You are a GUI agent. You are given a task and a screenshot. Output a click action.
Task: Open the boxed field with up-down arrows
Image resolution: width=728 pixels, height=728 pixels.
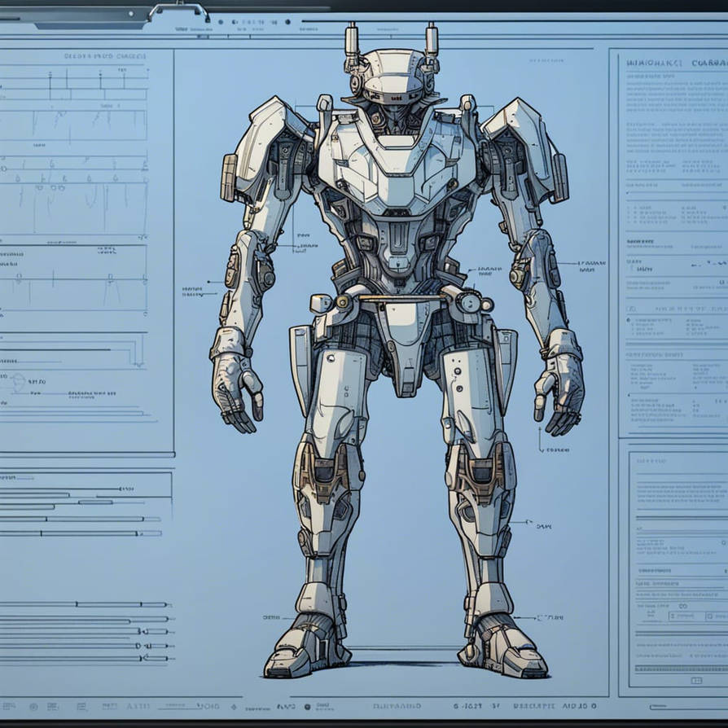(x=686, y=616)
